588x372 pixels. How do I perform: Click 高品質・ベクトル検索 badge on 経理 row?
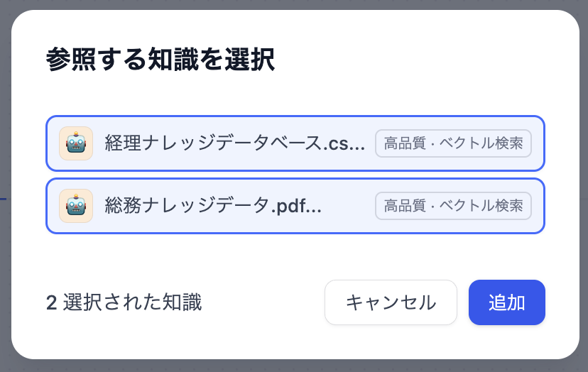click(x=453, y=143)
